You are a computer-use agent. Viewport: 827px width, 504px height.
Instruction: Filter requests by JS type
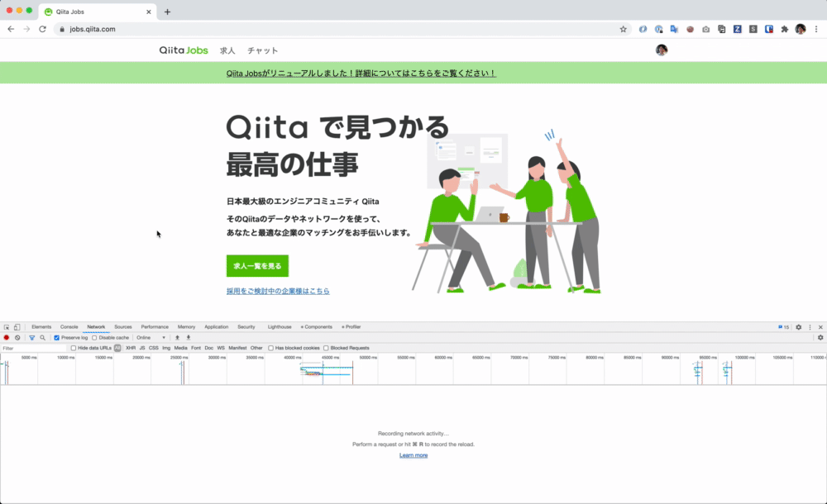click(142, 348)
